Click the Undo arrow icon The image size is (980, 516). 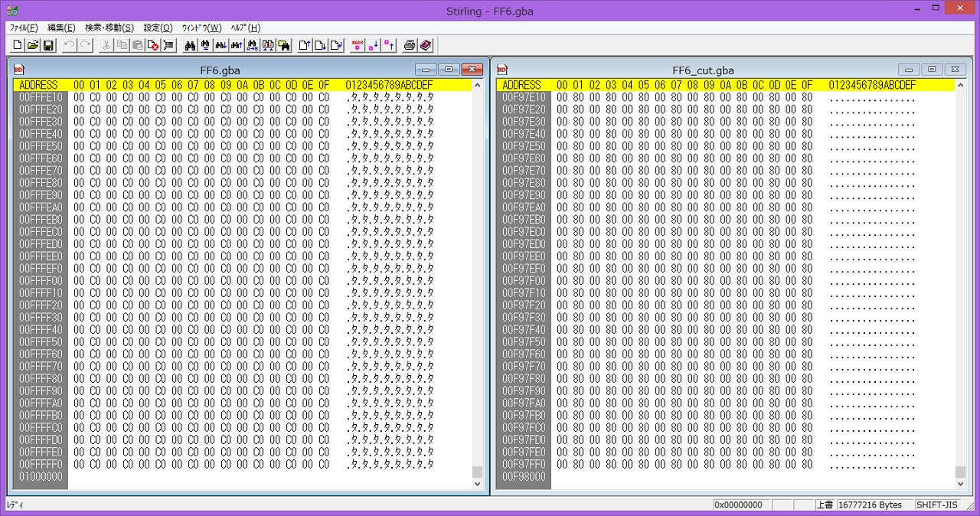point(69,45)
